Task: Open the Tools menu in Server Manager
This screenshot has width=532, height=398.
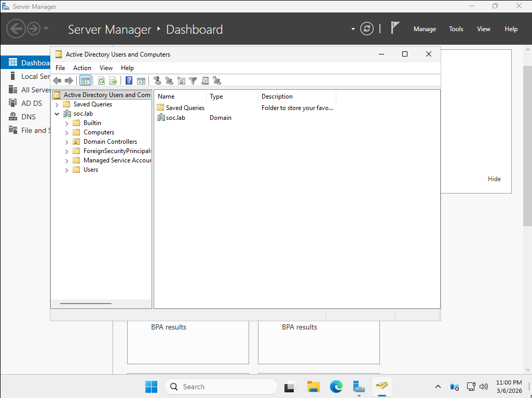Action: pyautogui.click(x=456, y=29)
